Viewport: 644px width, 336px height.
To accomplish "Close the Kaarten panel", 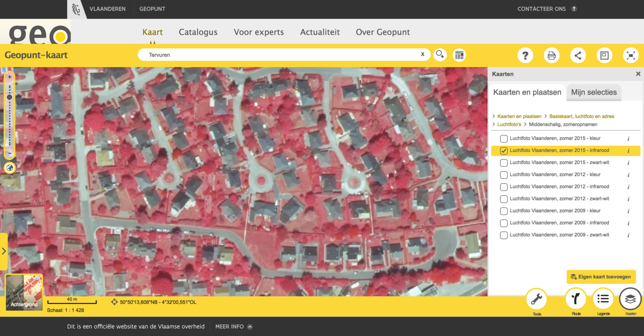I will [x=638, y=74].
